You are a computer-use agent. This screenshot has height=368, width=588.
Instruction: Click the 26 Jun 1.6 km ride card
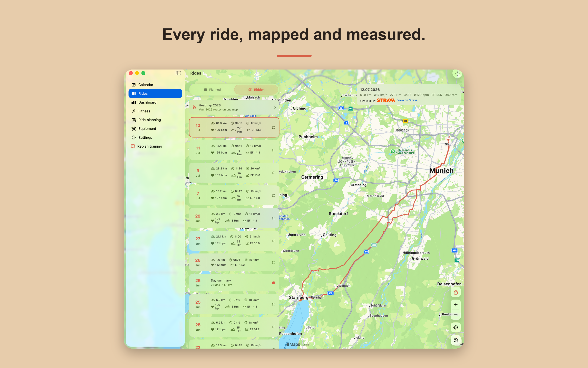[x=234, y=262]
